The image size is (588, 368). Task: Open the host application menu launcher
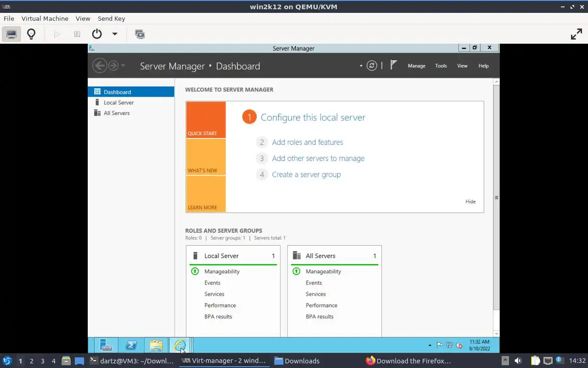(x=7, y=361)
